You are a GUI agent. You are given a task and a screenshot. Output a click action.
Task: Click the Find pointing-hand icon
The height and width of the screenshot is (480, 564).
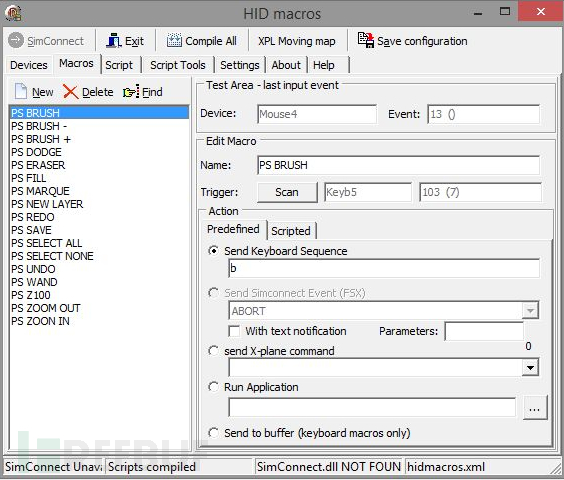131,92
